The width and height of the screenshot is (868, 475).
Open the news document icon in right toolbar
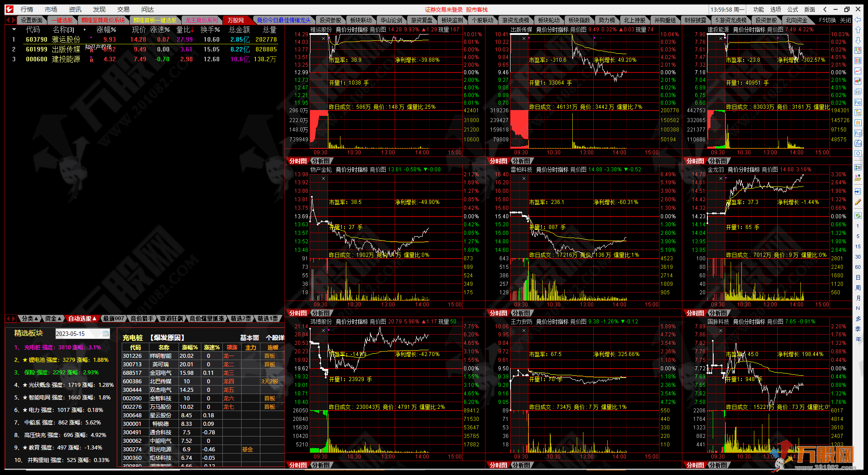(858, 92)
